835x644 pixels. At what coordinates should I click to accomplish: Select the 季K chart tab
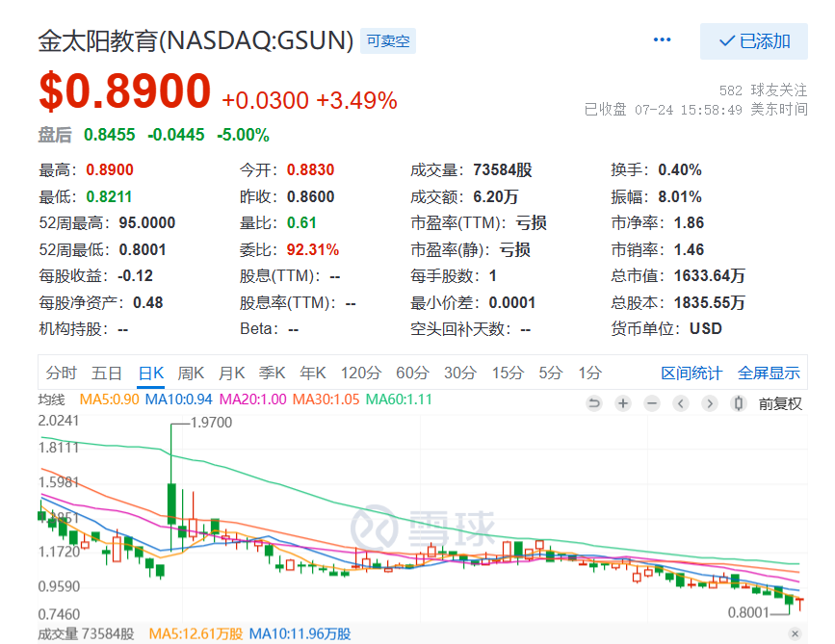tap(273, 373)
